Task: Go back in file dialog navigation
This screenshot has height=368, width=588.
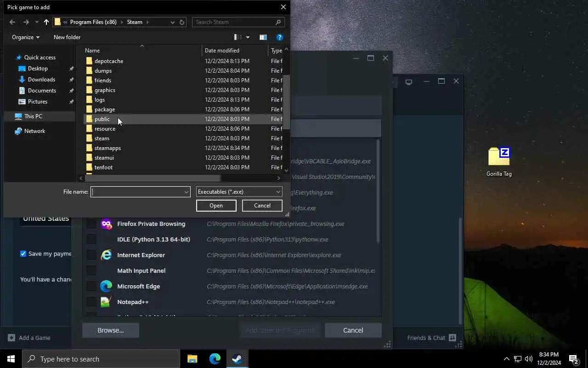Action: (12, 22)
